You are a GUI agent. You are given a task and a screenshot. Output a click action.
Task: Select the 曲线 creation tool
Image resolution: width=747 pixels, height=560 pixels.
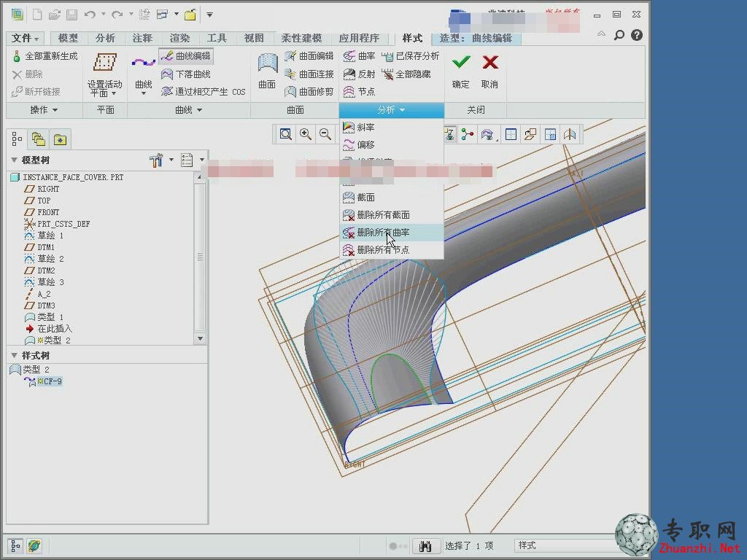coord(144,74)
